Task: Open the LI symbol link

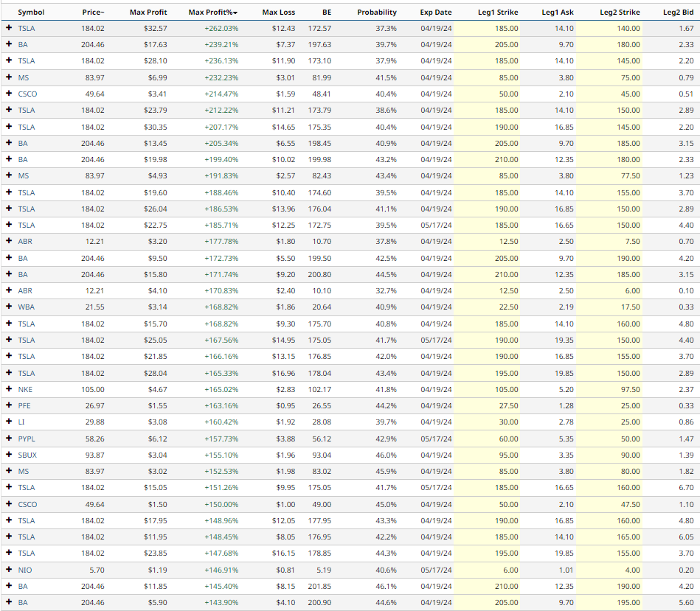Action: [x=21, y=422]
